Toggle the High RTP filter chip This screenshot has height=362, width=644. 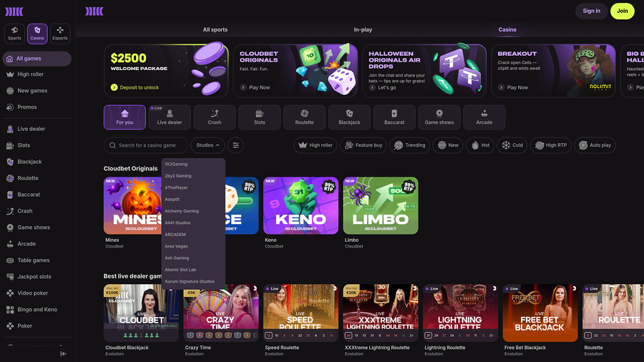551,145
